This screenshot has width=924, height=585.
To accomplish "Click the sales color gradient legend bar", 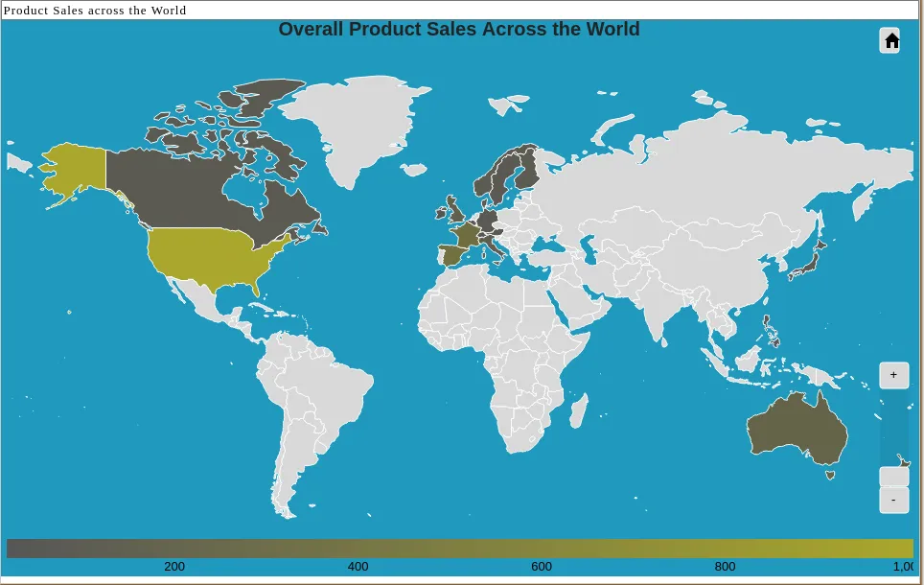I will click(460, 548).
